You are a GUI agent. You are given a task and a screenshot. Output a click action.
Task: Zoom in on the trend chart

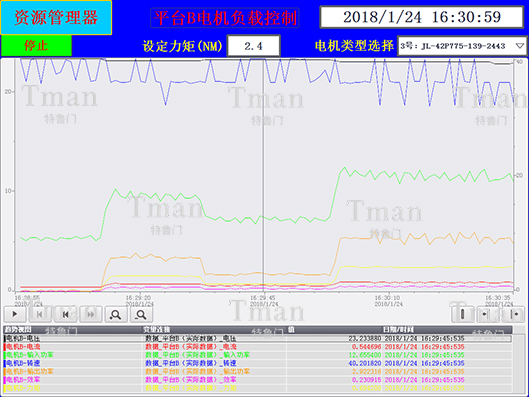tap(116, 314)
